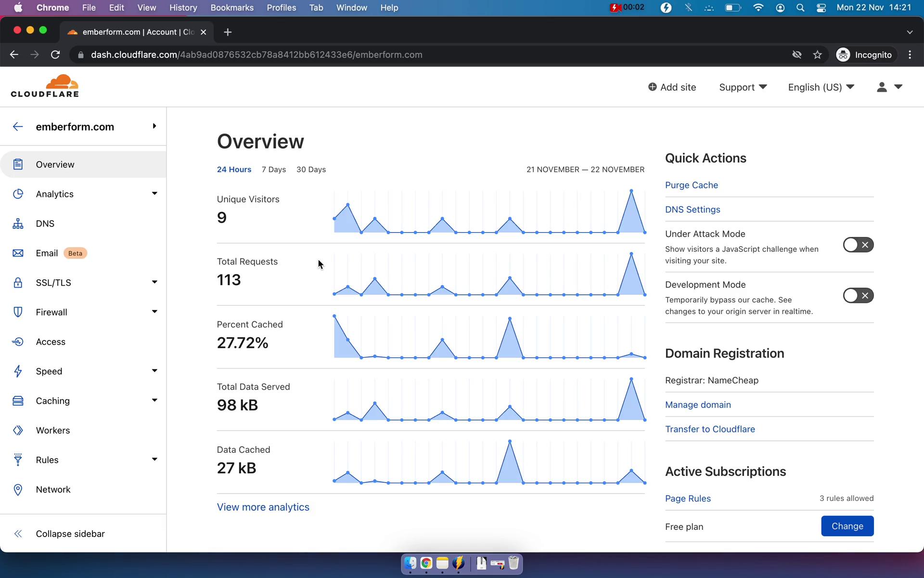Click the Analytics sidebar icon
This screenshot has width=924, height=578.
point(18,193)
